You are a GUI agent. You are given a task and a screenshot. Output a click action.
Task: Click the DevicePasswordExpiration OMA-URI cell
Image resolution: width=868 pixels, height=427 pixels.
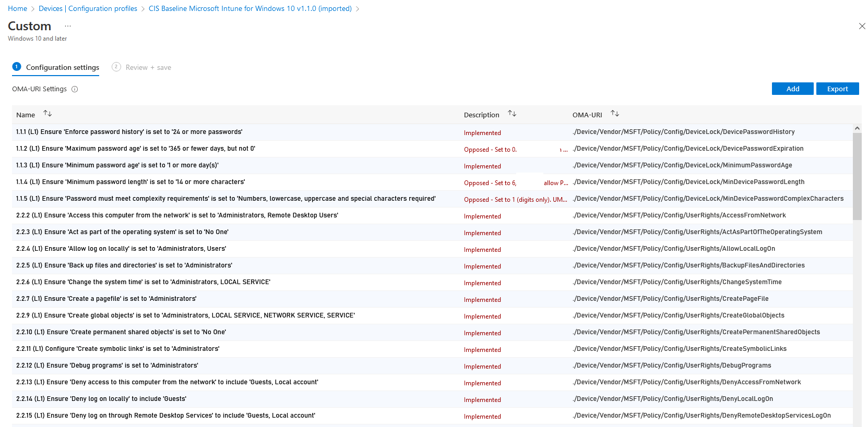[688, 149]
